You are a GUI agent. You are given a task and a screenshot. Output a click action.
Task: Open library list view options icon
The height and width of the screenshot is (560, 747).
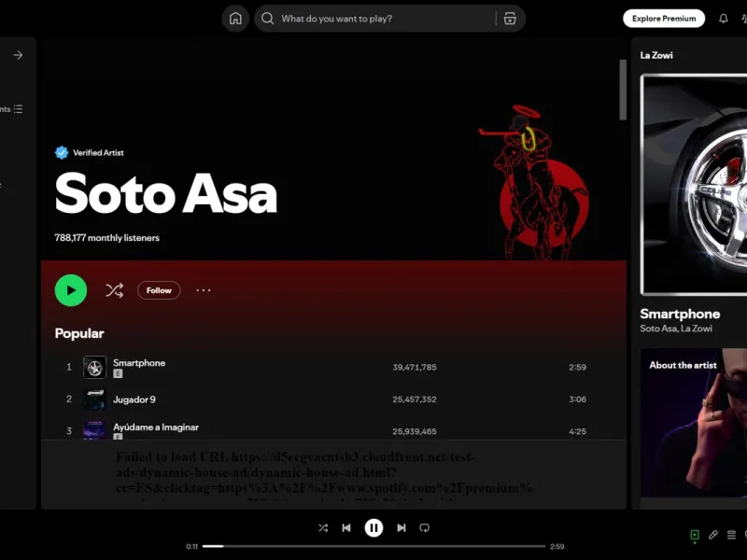18,109
